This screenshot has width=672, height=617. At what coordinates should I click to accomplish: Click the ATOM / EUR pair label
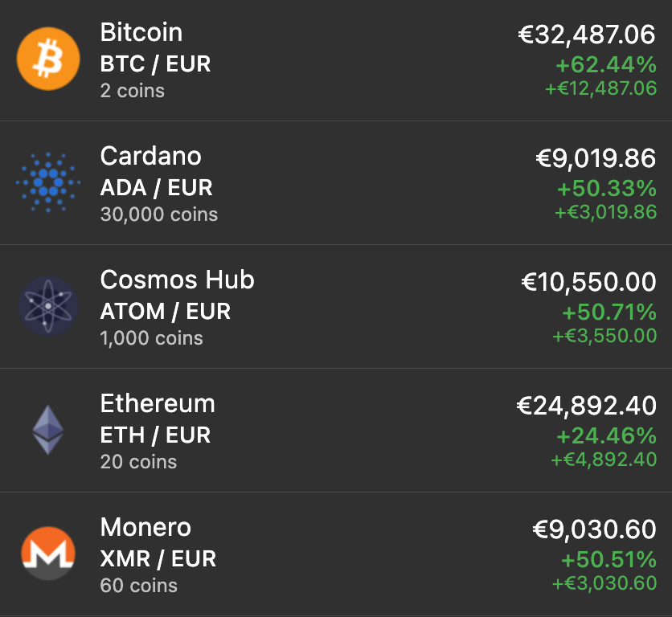click(x=165, y=312)
